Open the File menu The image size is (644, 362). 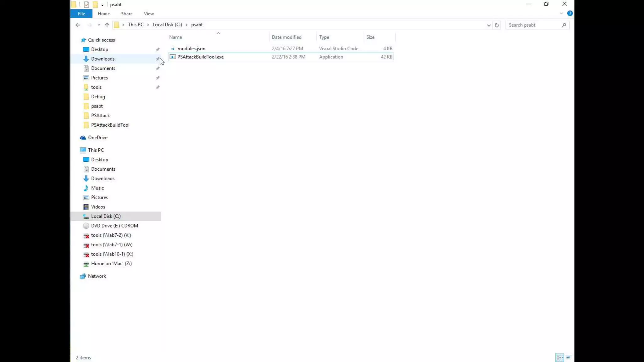81,14
